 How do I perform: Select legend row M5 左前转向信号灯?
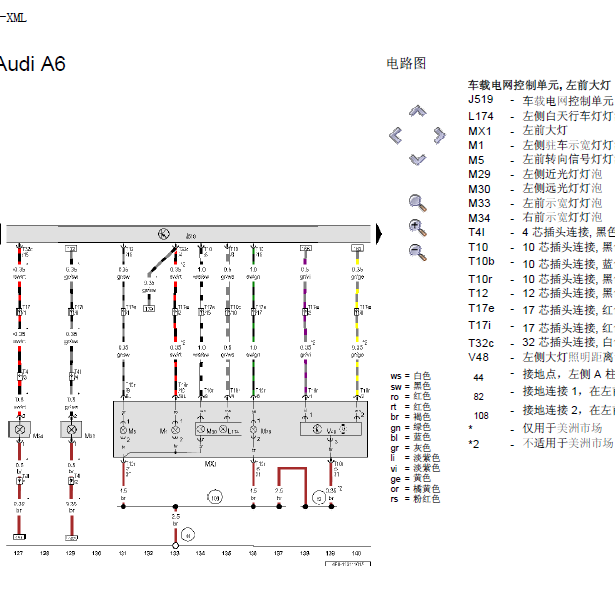[540, 160]
